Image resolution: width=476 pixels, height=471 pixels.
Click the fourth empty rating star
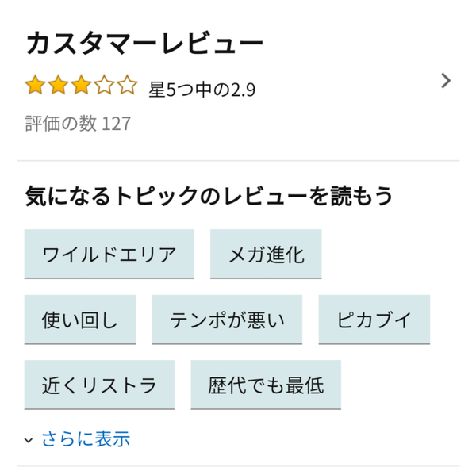104,85
